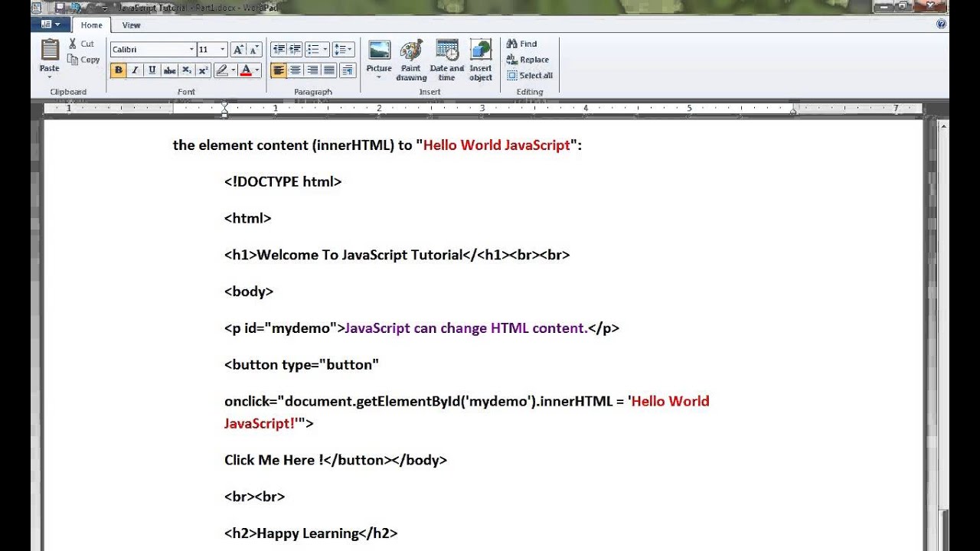Shrink the font size
Screen dimensions: 980x551
click(255, 50)
